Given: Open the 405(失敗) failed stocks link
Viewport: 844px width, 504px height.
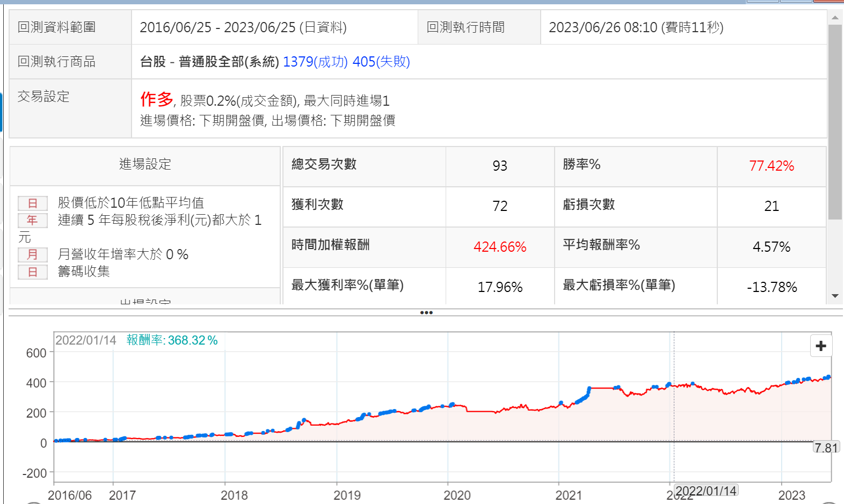Looking at the screenshot, I should pyautogui.click(x=381, y=62).
